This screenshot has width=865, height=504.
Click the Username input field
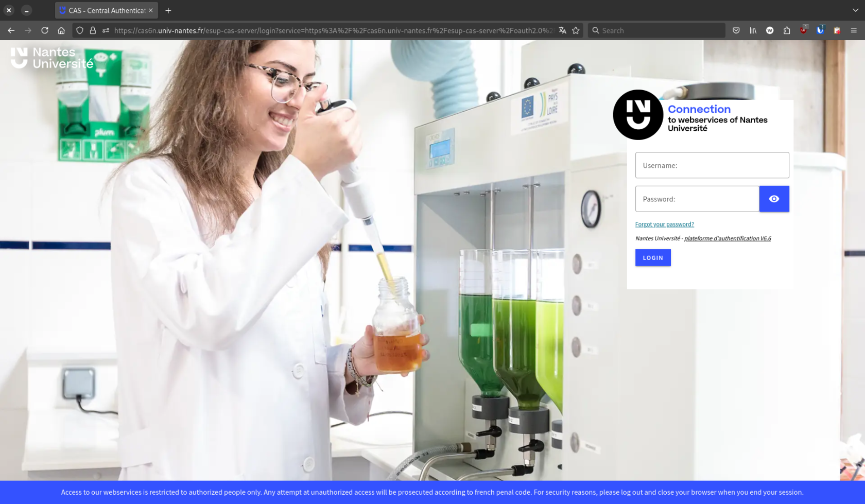click(x=712, y=165)
